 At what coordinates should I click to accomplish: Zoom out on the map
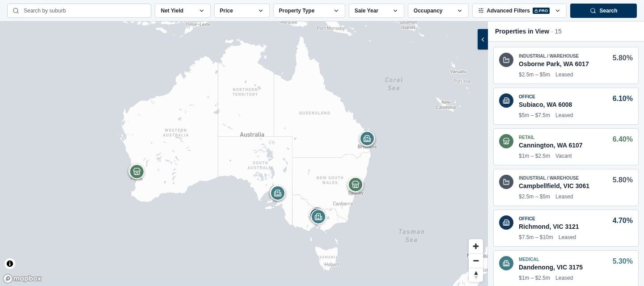(x=476, y=261)
